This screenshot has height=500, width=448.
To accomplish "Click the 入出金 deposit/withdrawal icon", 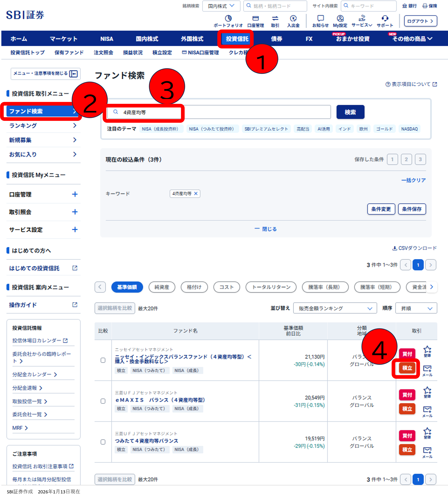I will 293,19.
